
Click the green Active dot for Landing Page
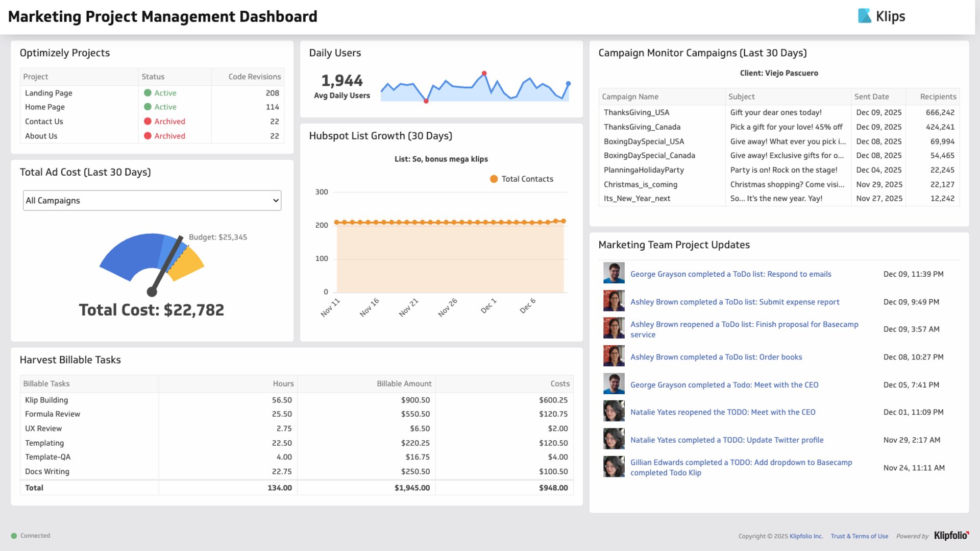tap(148, 93)
